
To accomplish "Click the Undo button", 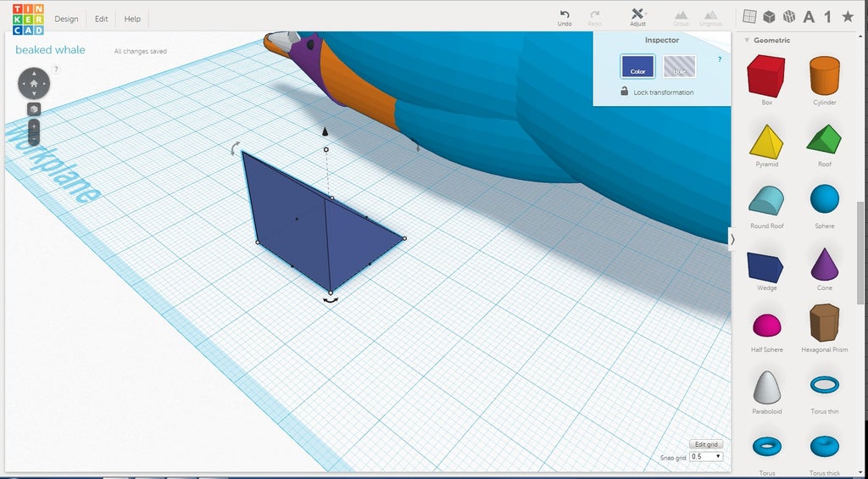I will coord(565,18).
